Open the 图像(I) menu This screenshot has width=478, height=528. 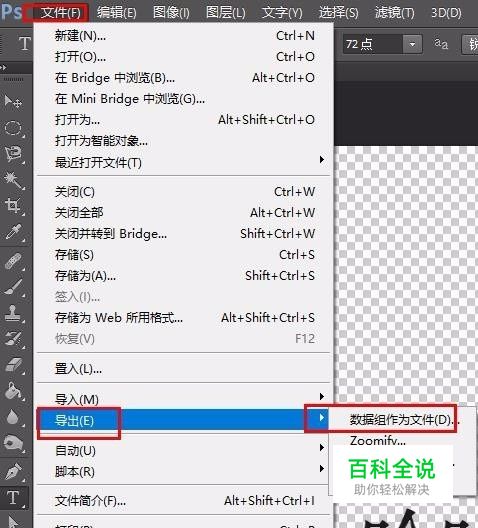[x=171, y=13]
